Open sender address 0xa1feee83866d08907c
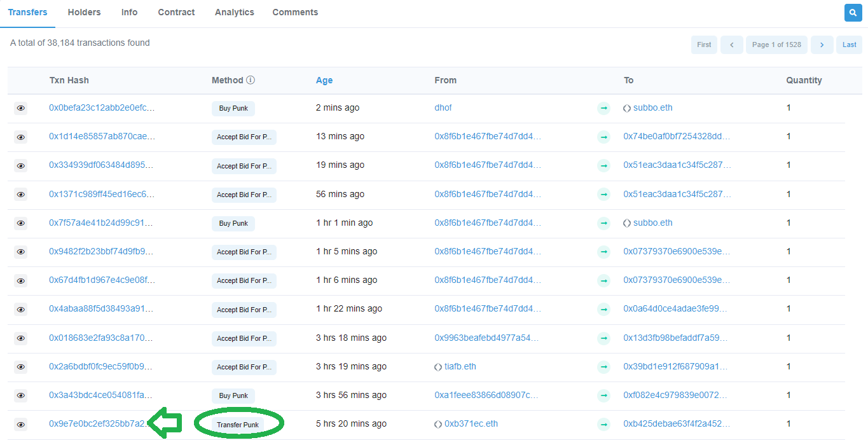868x440 pixels. [x=486, y=395]
